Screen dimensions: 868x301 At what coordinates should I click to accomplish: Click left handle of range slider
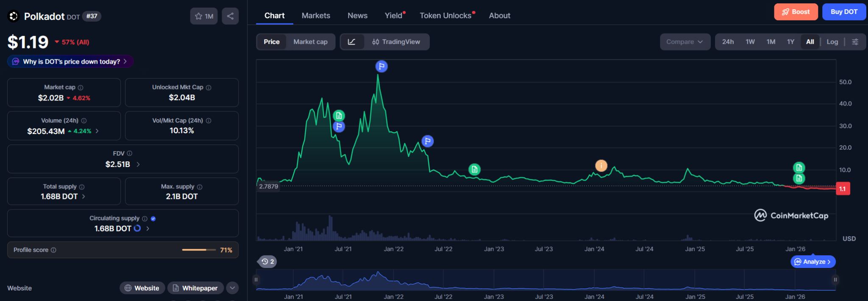point(256,280)
